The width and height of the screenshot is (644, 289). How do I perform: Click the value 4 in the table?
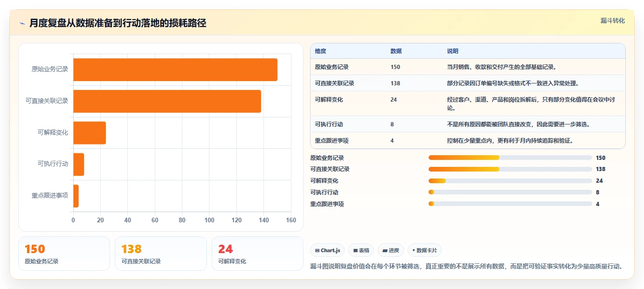[x=392, y=141]
